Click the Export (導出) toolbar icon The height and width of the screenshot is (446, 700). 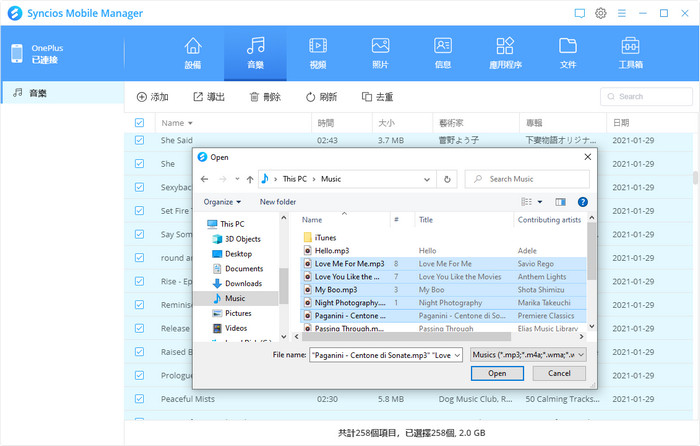[x=208, y=97]
